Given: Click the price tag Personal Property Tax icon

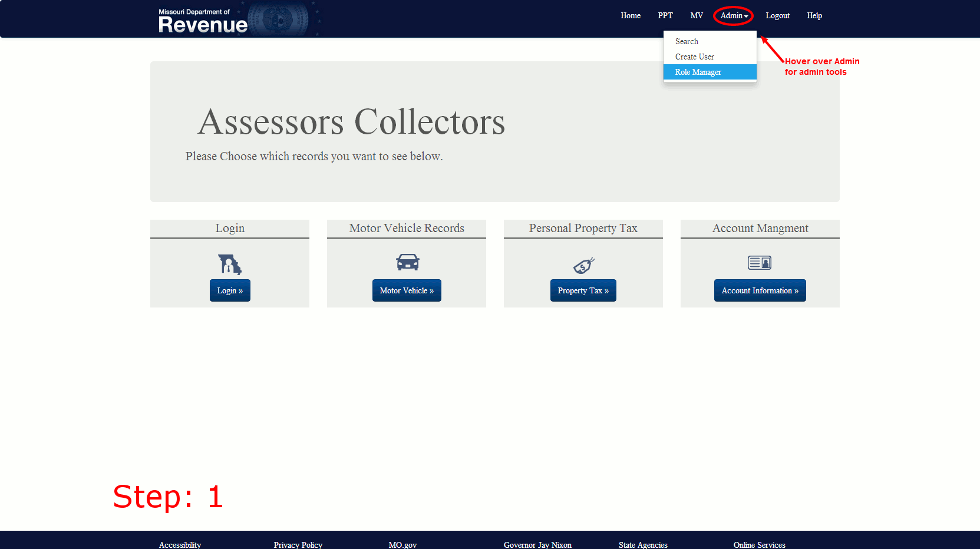Looking at the screenshot, I should pyautogui.click(x=583, y=265).
